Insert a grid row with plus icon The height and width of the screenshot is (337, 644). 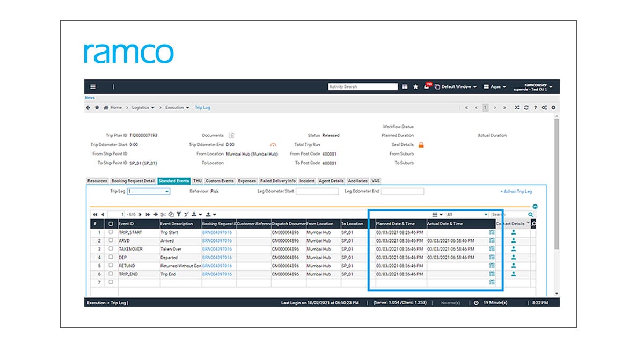(156, 214)
